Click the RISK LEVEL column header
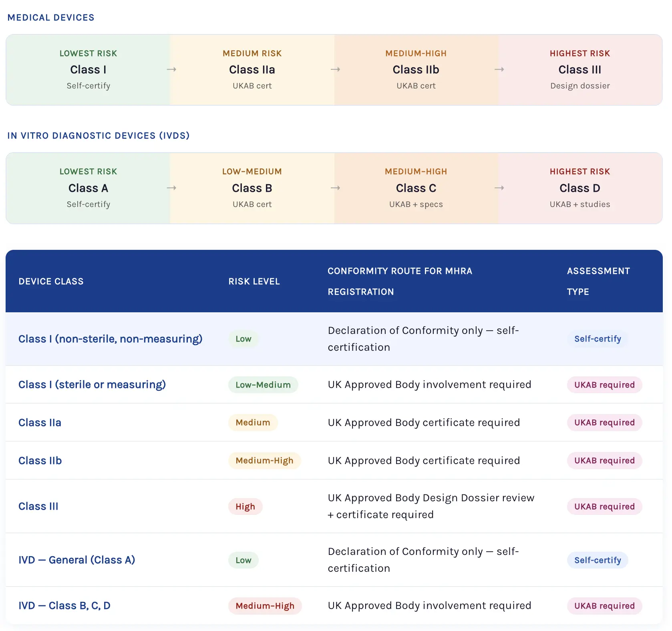The image size is (672, 631). tap(254, 281)
